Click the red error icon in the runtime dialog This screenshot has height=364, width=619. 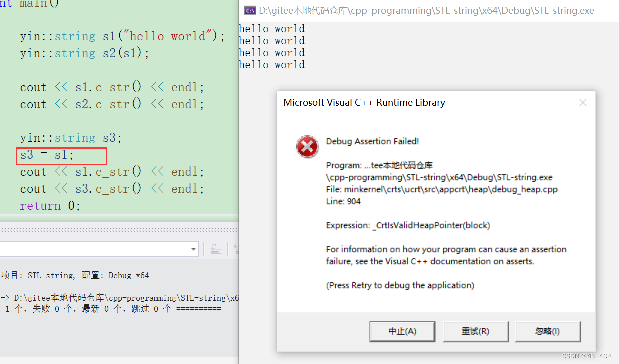(x=307, y=147)
